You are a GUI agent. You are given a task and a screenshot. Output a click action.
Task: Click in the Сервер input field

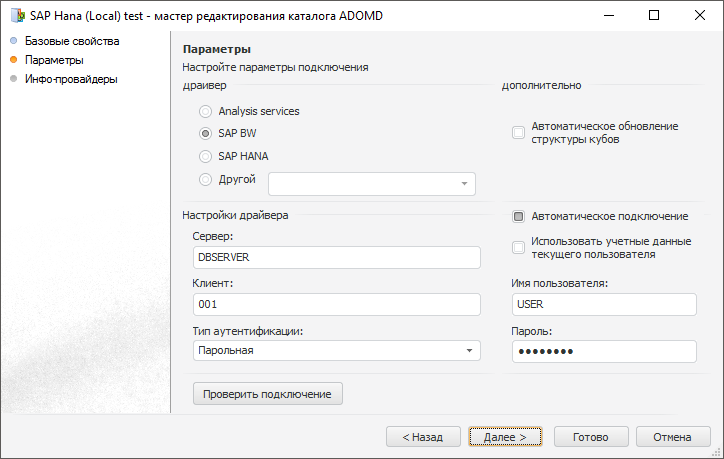click(x=336, y=257)
